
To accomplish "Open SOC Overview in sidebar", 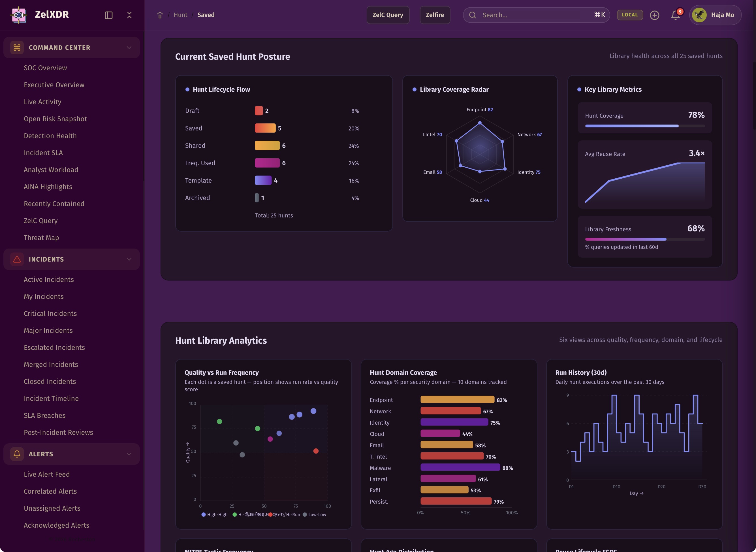I will (46, 68).
